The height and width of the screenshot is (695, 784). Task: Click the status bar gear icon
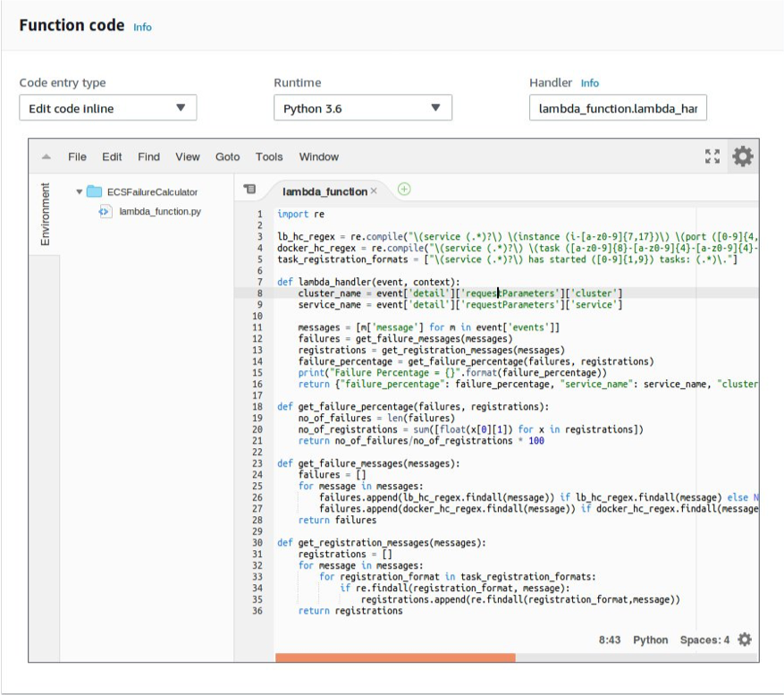coord(745,640)
